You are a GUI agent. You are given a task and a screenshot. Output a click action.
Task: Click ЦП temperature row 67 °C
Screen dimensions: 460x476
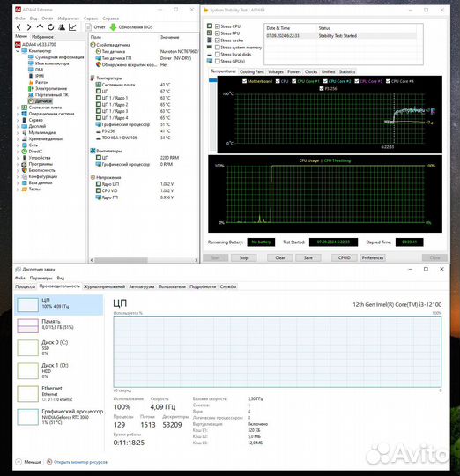(144, 92)
